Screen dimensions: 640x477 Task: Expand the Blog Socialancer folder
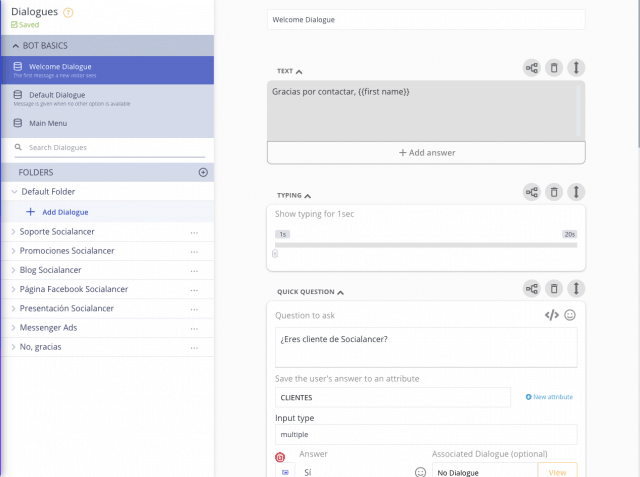(13, 270)
